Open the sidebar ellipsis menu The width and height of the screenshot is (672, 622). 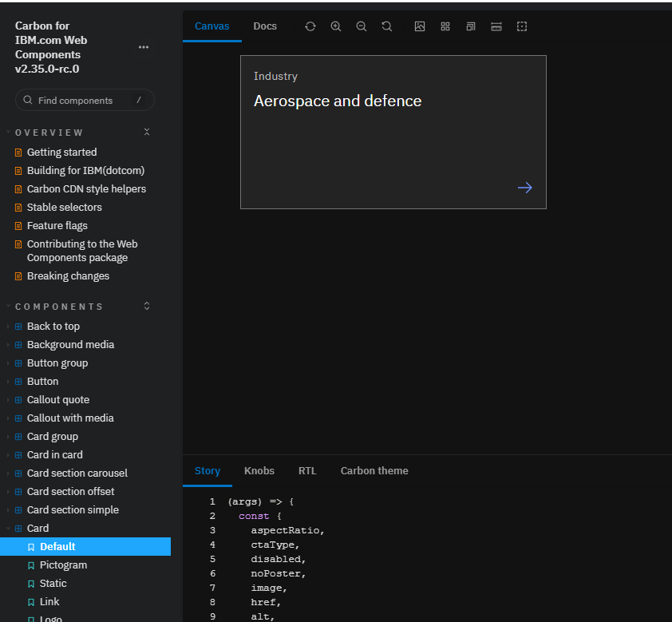point(144,47)
